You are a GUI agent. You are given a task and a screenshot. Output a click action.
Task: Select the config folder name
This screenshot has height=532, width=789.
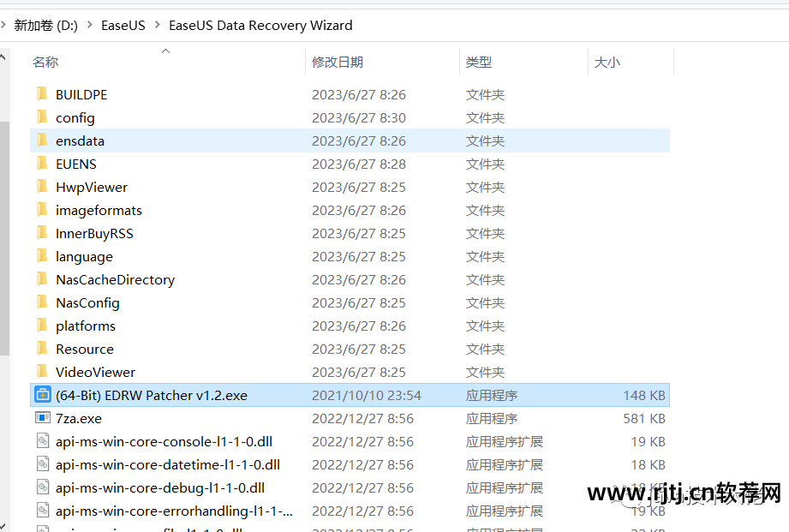[x=75, y=117]
